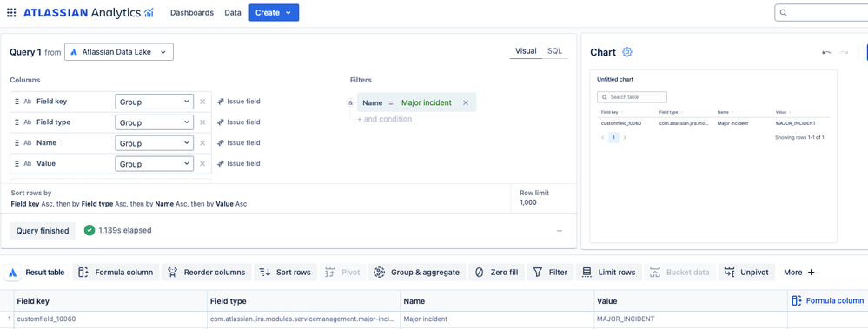Image resolution: width=868 pixels, height=329 pixels.
Task: Focus the chart Search table field
Action: (x=632, y=97)
